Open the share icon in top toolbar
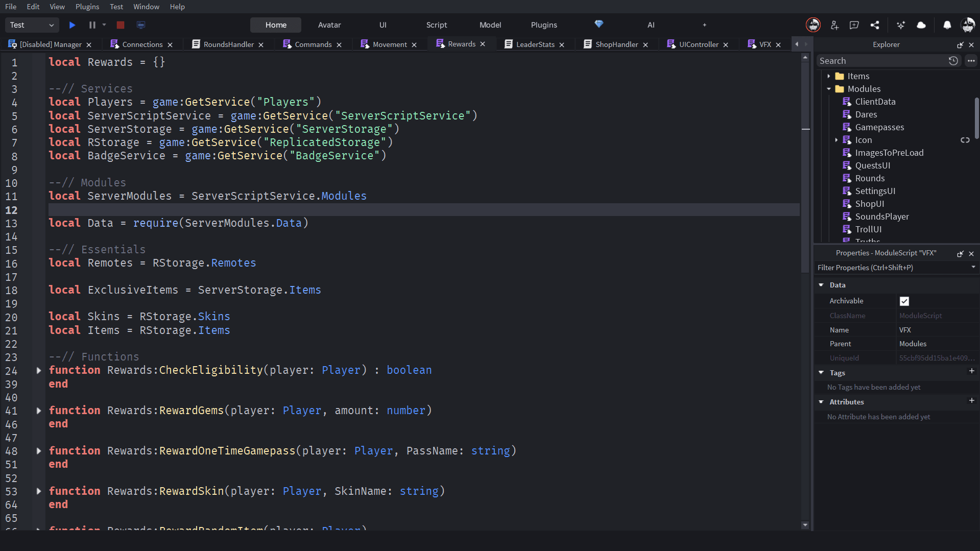This screenshot has height=551, width=980. click(x=875, y=25)
